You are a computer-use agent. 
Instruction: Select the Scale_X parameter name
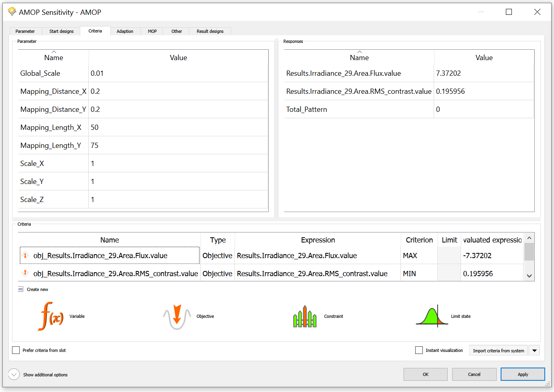(x=32, y=164)
